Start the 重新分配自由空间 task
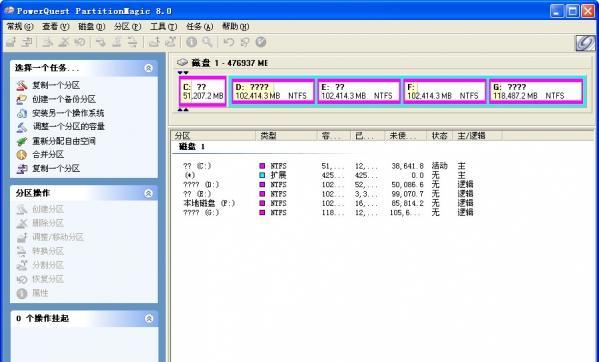The width and height of the screenshot is (599, 362). pyautogui.click(x=64, y=141)
